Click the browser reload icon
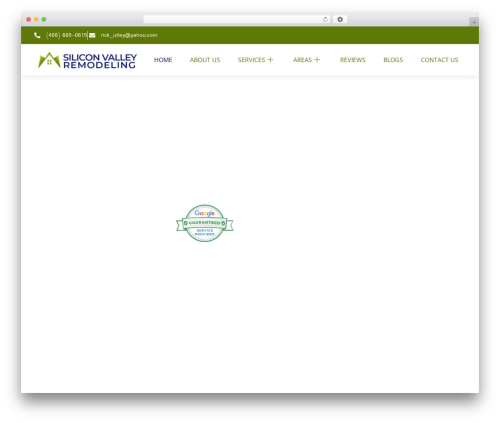The width and height of the screenshot is (500, 423). tap(325, 19)
